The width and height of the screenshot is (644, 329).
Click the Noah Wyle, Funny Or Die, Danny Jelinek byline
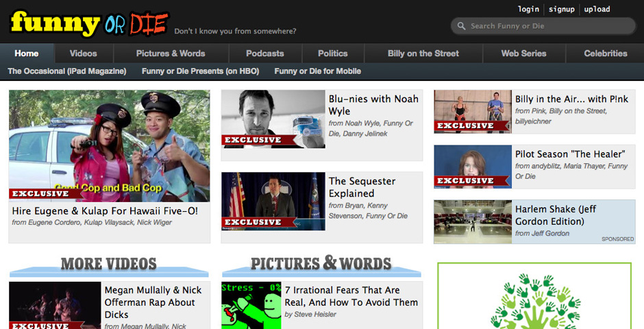371,128
